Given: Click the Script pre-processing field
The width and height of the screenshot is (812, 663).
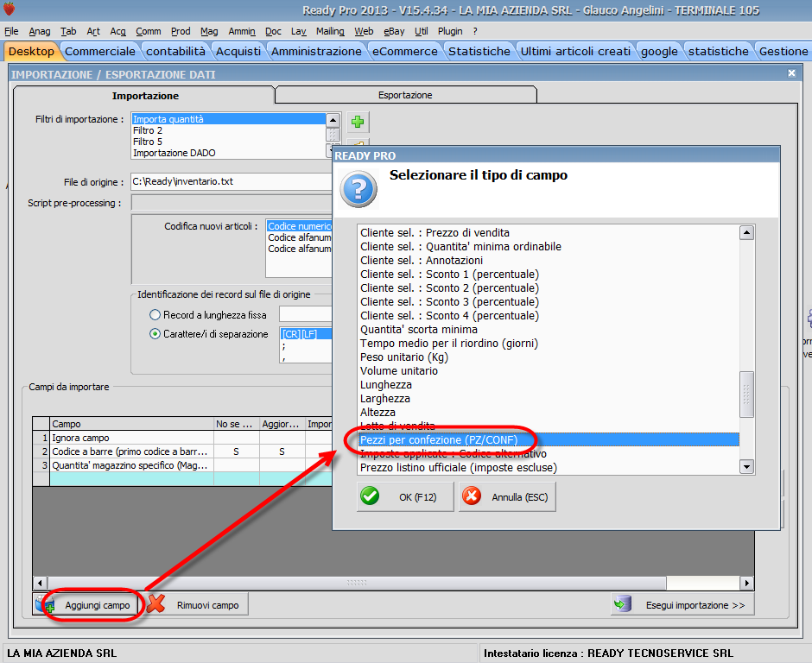Looking at the screenshot, I should point(232,203).
